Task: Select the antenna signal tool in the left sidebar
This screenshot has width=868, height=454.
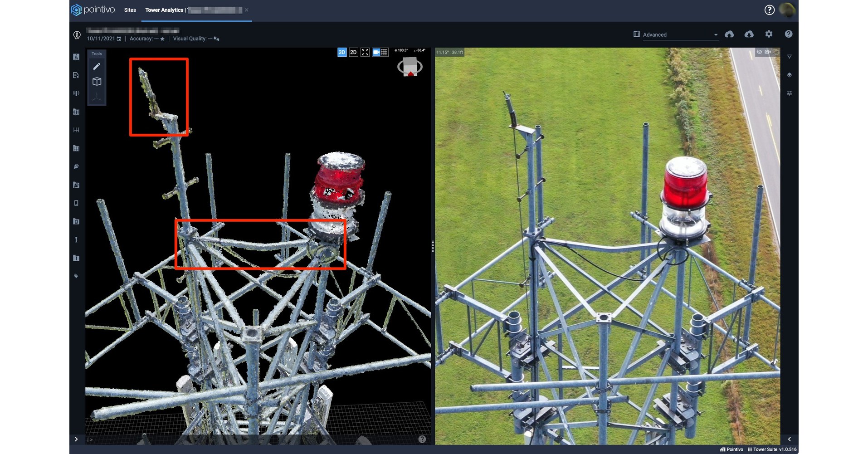Action: 76,93
